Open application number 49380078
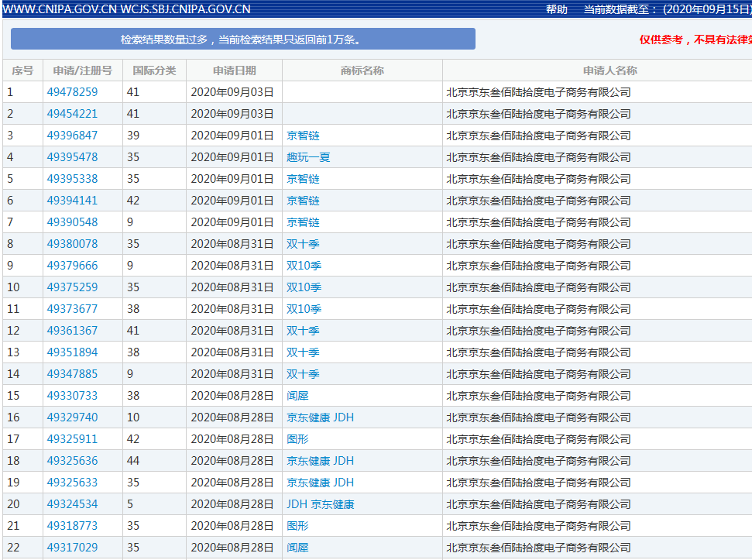Viewport: 752px width, 560px height. click(x=73, y=243)
